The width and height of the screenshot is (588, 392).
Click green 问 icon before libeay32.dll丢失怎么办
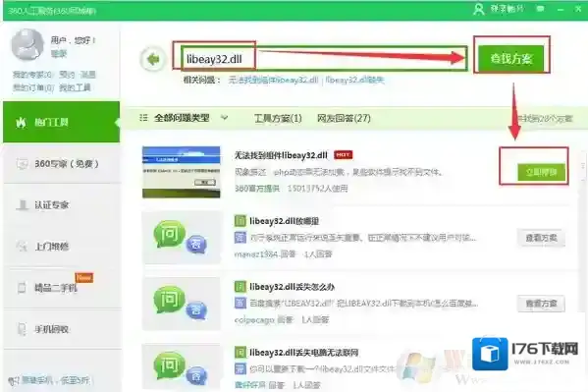pyautogui.click(x=240, y=287)
